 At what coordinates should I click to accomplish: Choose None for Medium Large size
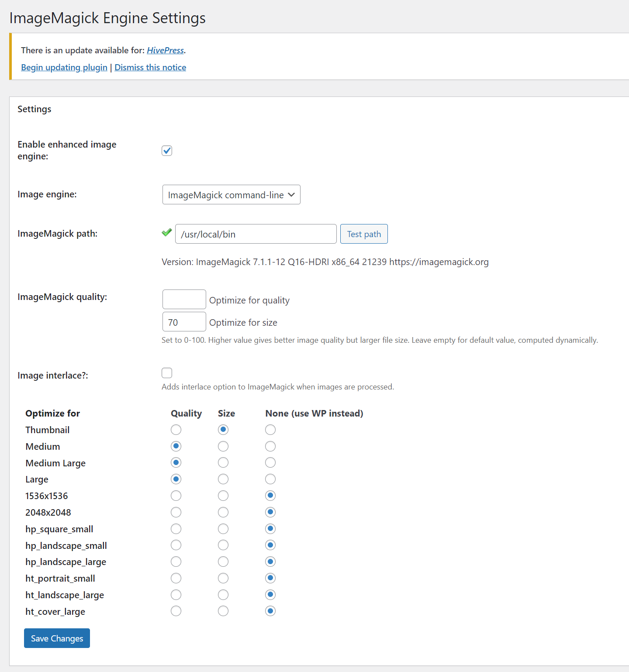(270, 462)
